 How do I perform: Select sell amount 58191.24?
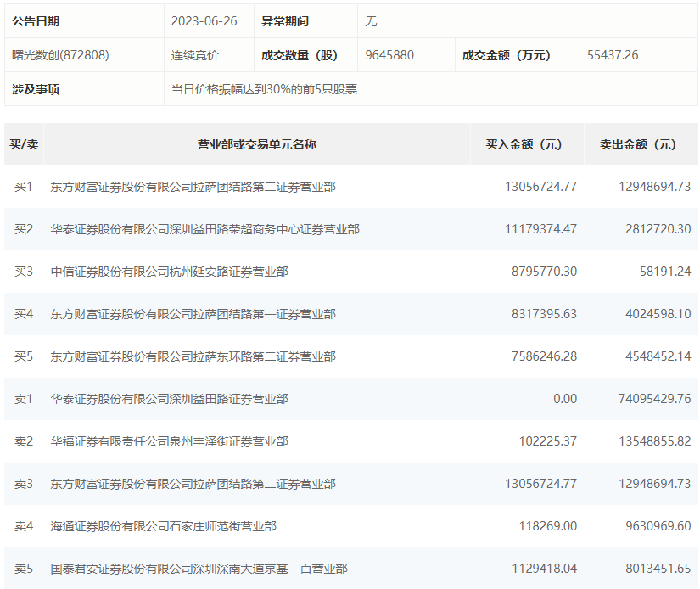(665, 271)
